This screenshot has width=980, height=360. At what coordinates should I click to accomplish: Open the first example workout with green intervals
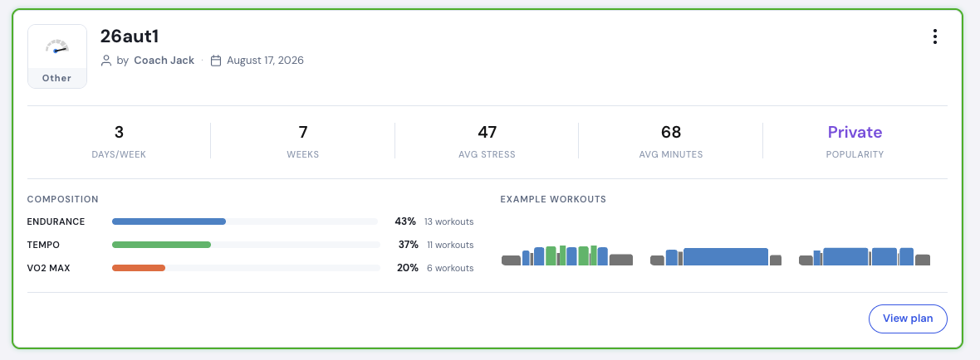pos(567,255)
